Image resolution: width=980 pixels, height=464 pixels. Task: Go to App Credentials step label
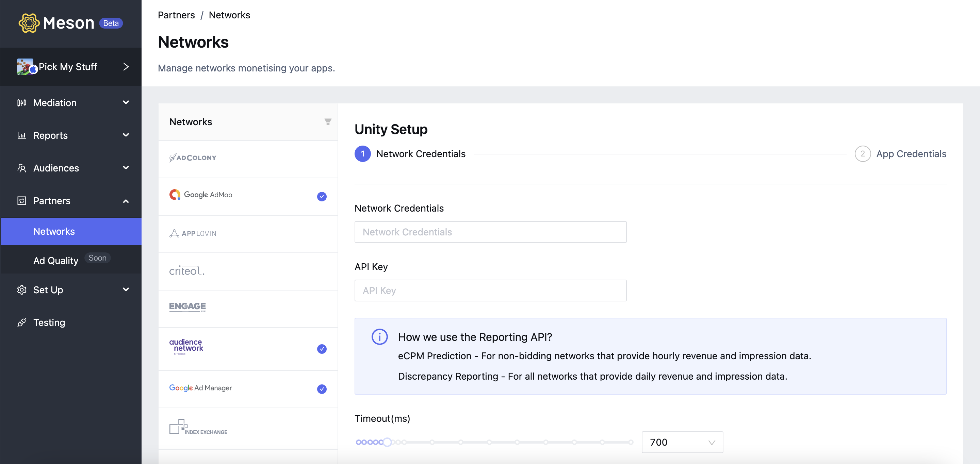pos(911,154)
